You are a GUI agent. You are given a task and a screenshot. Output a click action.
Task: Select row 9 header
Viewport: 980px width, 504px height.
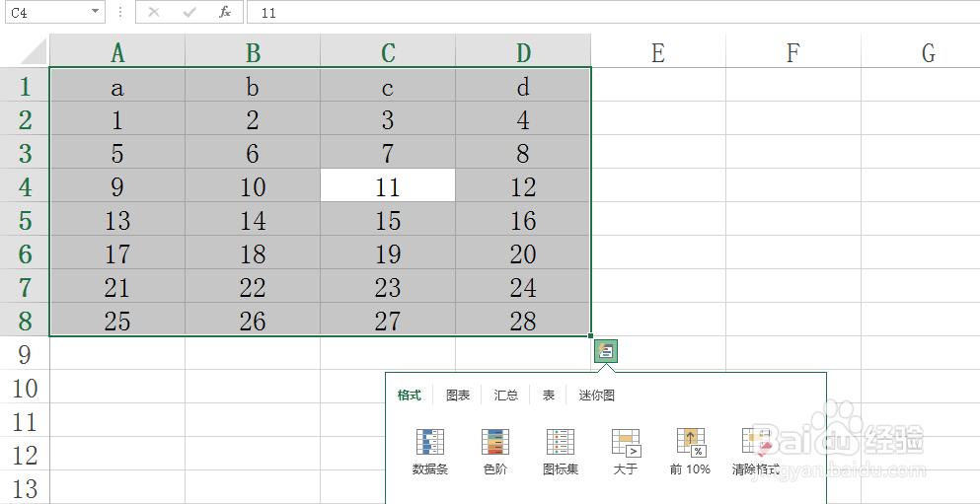[25, 353]
